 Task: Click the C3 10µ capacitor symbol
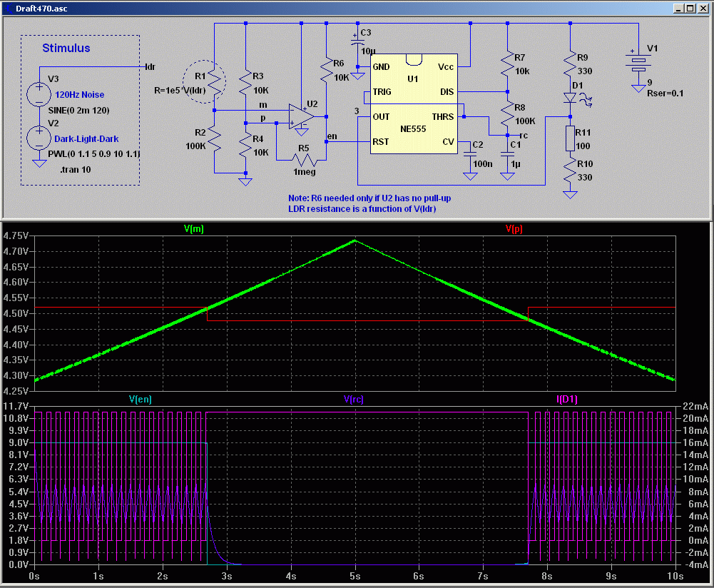357,42
